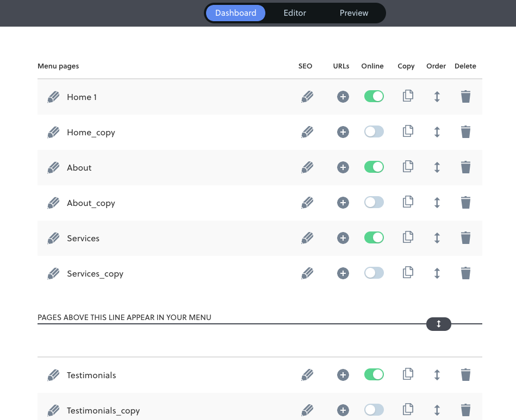This screenshot has height=420, width=516.
Task: Click order arrows for Testimonials
Action: tap(437, 374)
